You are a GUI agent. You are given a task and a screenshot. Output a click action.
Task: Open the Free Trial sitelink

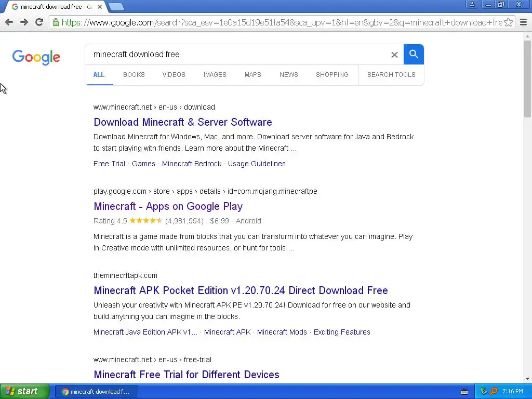[109, 164]
